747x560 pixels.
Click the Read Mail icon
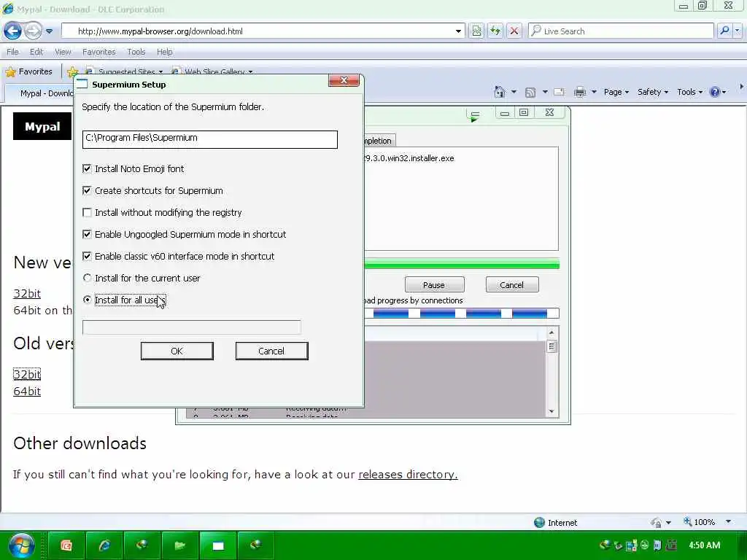coord(560,92)
